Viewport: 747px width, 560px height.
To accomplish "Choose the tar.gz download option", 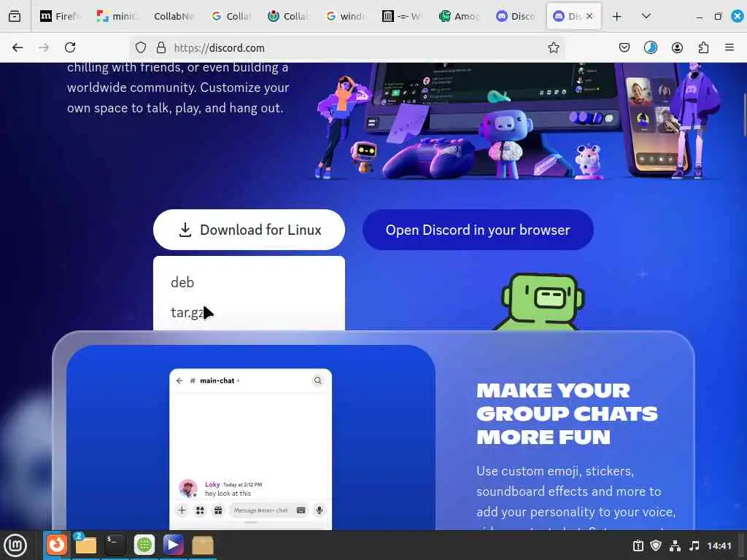I will [x=187, y=312].
